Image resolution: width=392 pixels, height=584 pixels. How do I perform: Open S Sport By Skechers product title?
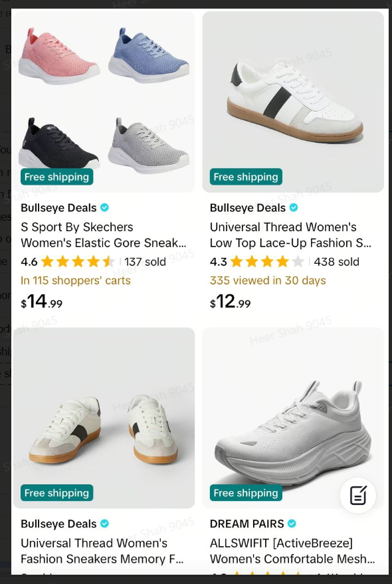click(x=104, y=235)
